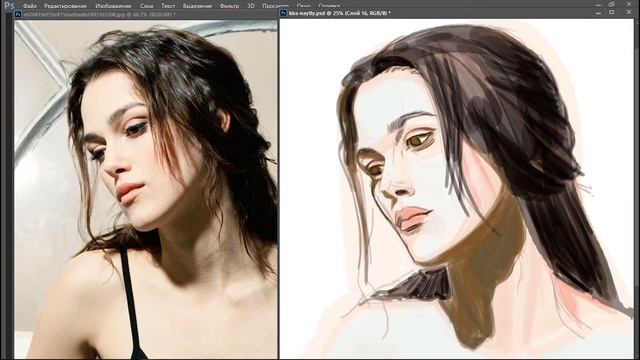This screenshot has width=640, height=360.
Task: Close the main Photoshop application window
Action: point(629,4)
